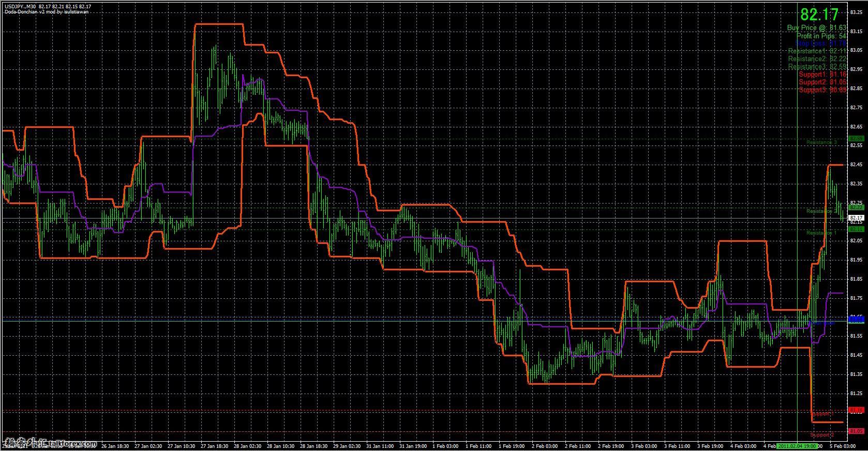Click the 81.85 price scale value
Screen dimensions: 868x451
(x=857, y=279)
